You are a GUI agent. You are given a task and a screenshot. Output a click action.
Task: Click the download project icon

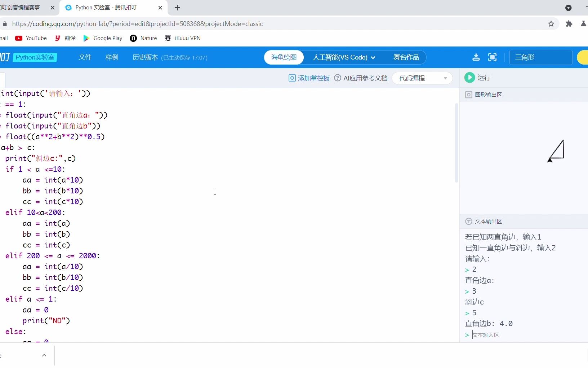476,57
